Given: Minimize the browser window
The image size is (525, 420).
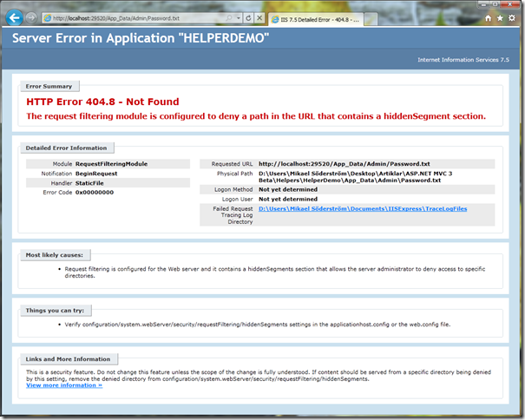Looking at the screenshot, I should 483,4.
